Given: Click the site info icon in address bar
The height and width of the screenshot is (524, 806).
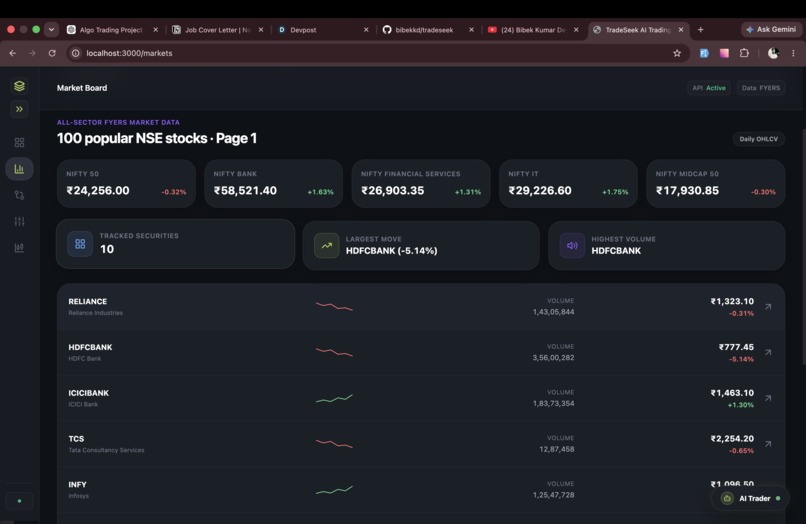Looking at the screenshot, I should (76, 53).
